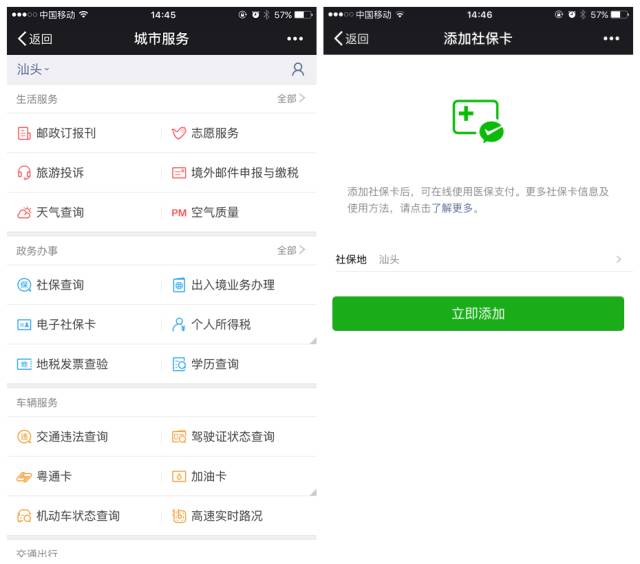Tap the 社保查询 magnifier icon
640x564 pixels.
pos(24,284)
